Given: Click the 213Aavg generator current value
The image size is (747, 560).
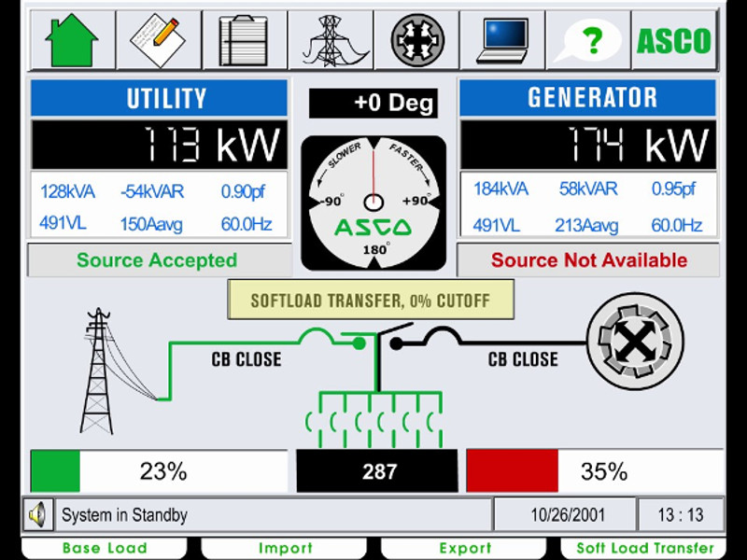Looking at the screenshot, I should tap(586, 225).
